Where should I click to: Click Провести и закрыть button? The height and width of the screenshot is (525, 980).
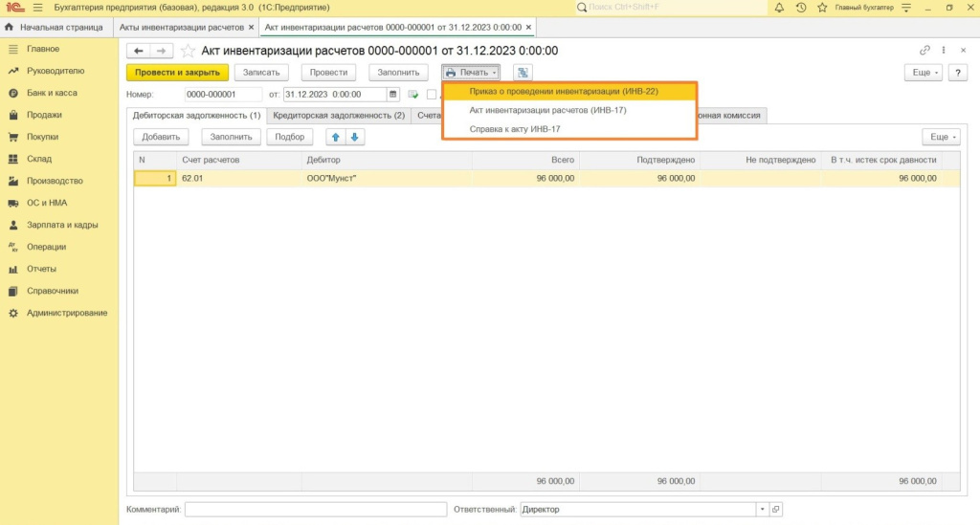177,73
